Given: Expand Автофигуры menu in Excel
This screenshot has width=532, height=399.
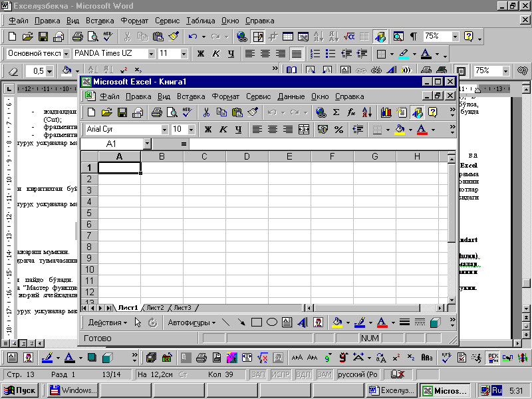Looking at the screenshot, I should click(x=192, y=323).
